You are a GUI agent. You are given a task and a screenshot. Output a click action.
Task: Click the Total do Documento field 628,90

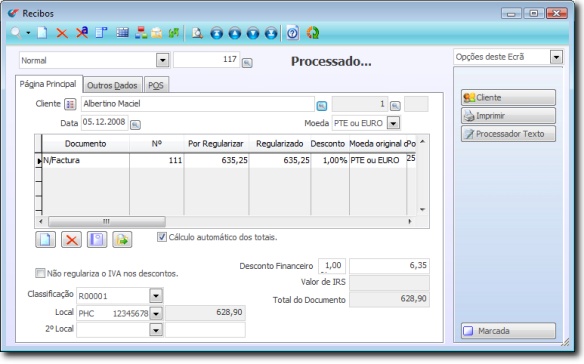[389, 299]
